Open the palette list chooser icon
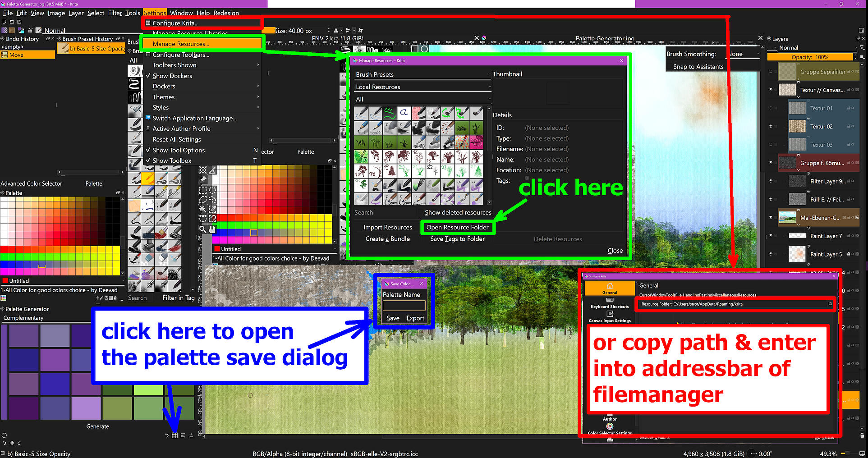 [3, 298]
